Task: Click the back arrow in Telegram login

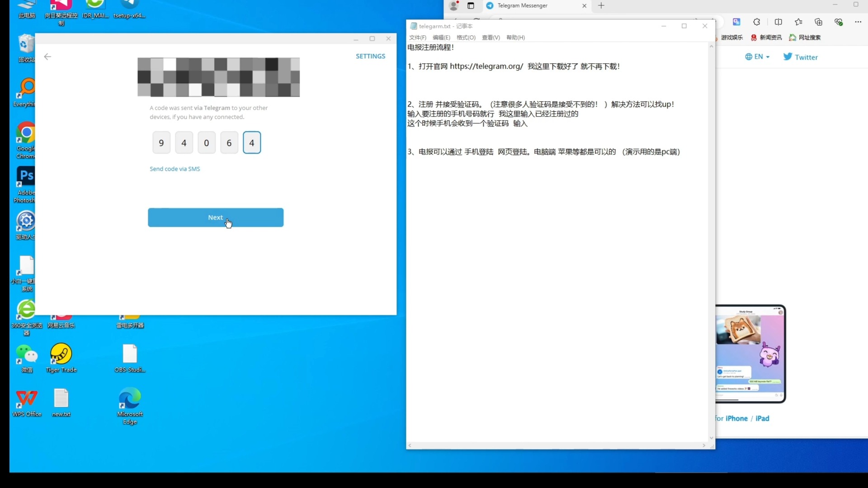Action: [x=47, y=56]
